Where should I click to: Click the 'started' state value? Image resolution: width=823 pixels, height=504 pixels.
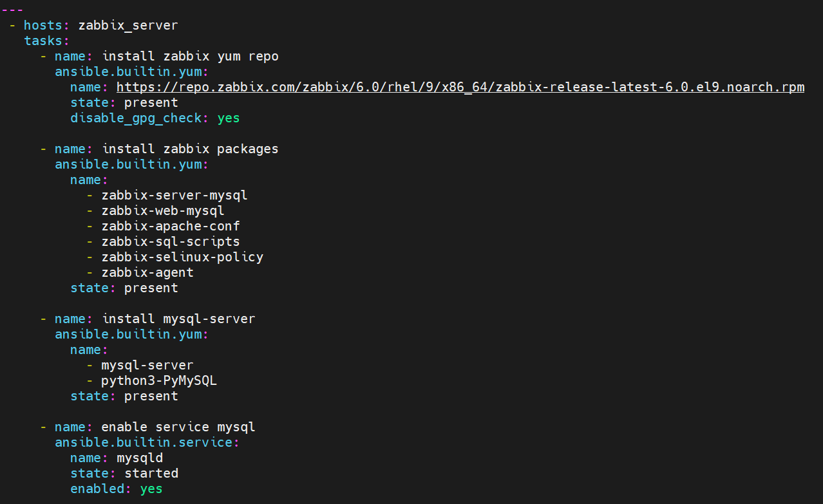coord(151,474)
